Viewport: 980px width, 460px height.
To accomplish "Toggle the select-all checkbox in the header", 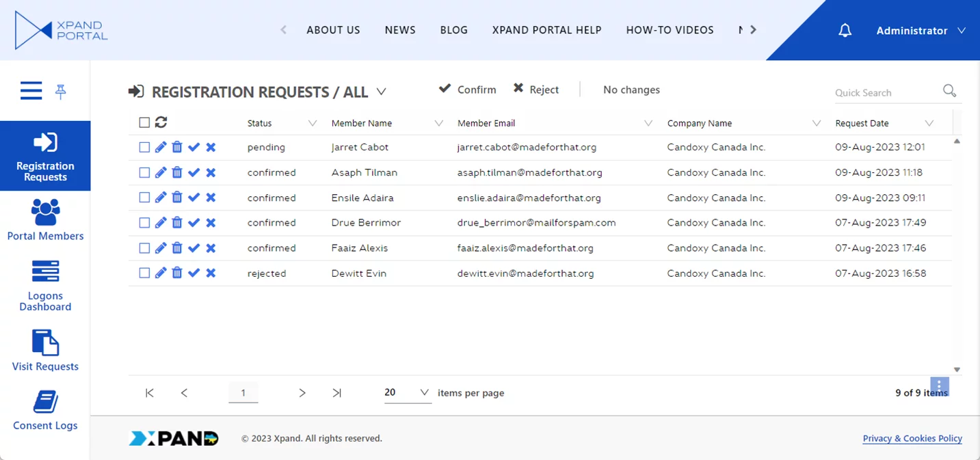I will tap(144, 123).
